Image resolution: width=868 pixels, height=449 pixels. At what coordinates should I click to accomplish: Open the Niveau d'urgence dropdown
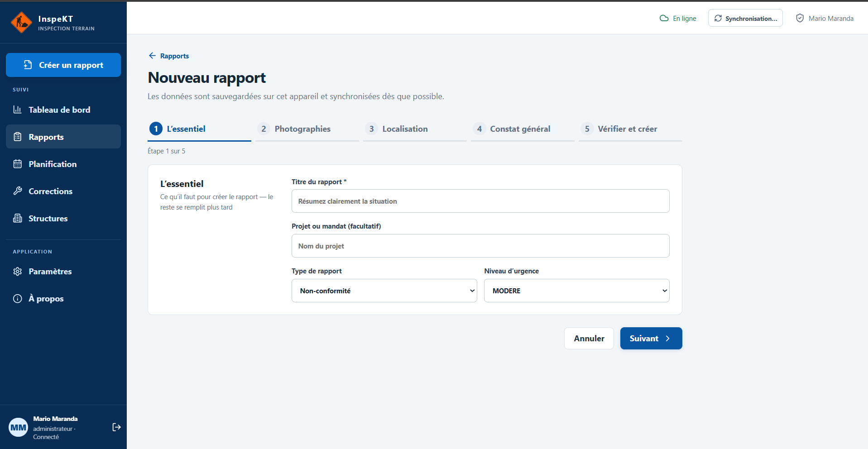tap(577, 291)
